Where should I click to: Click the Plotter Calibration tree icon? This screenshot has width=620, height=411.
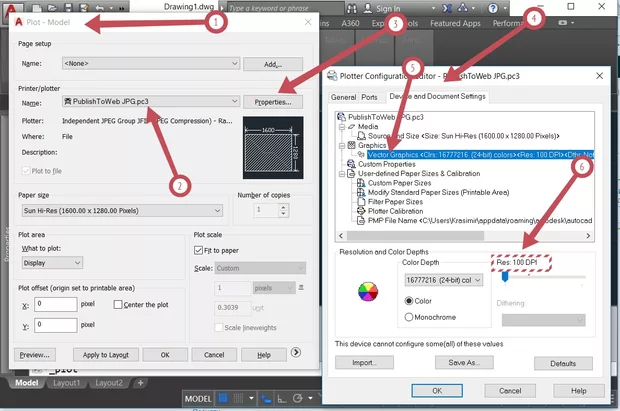click(x=361, y=211)
